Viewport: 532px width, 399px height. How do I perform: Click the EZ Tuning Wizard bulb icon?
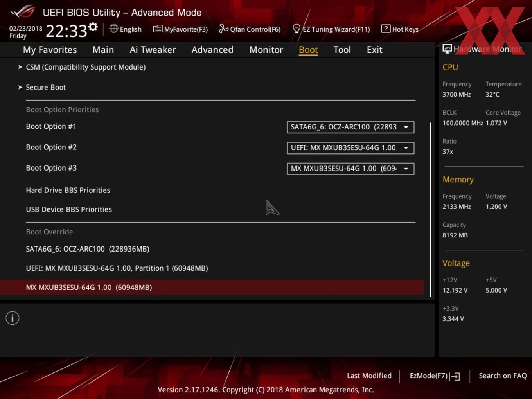click(x=297, y=29)
